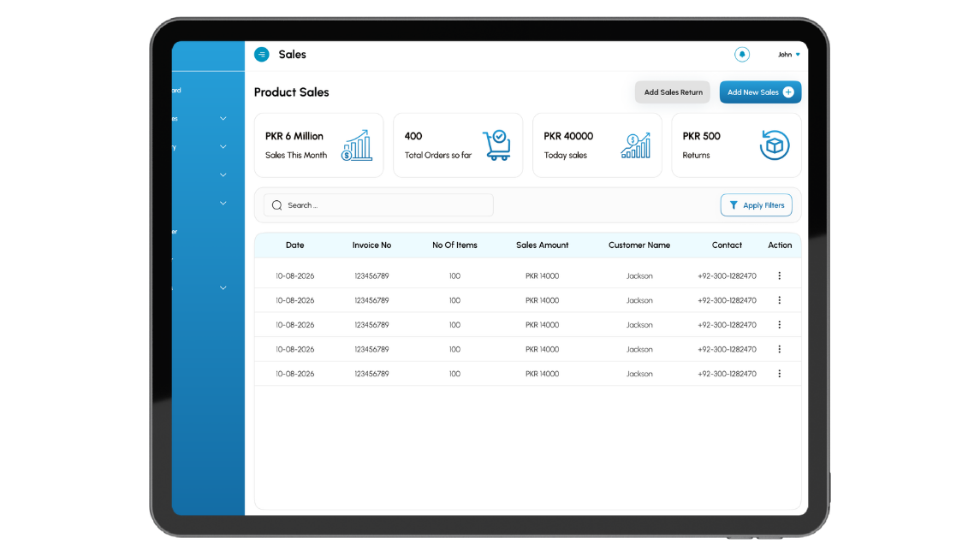Click the search magnifier icon

pyautogui.click(x=276, y=205)
